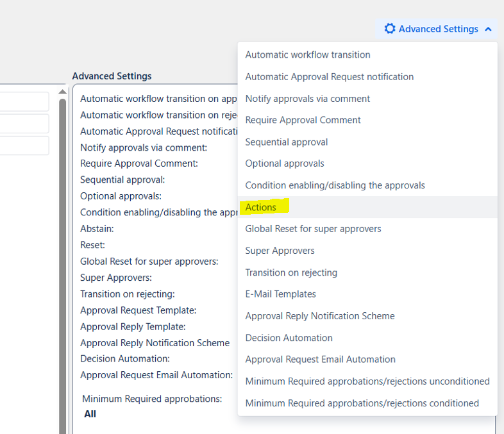Select Automatic workflow transition menu entry
Viewport: 504px width, 434px height.
(x=308, y=55)
